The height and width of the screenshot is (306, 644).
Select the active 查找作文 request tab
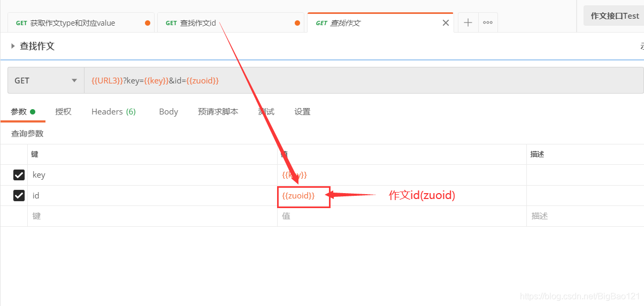[x=380, y=23]
